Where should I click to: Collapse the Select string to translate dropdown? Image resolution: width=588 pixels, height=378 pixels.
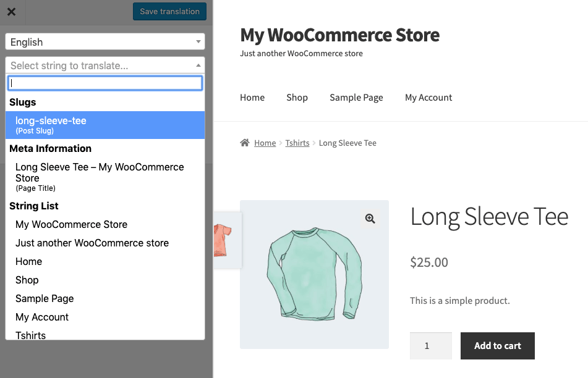coord(105,65)
